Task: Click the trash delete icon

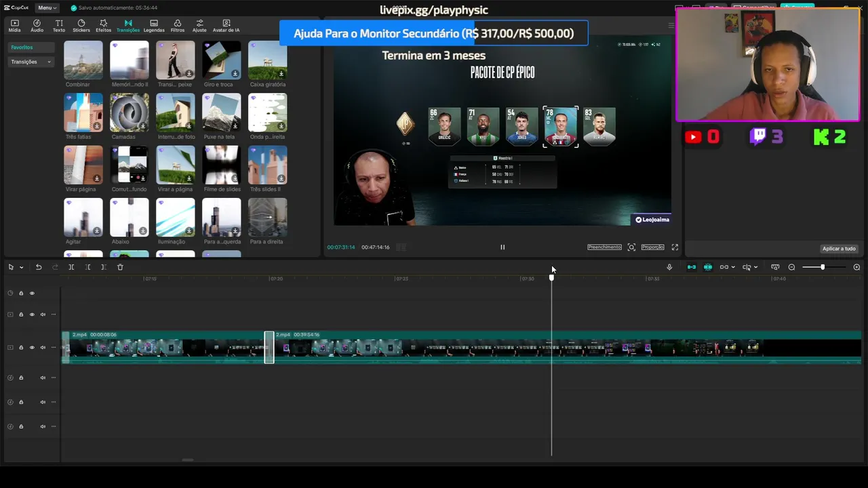Action: click(120, 267)
